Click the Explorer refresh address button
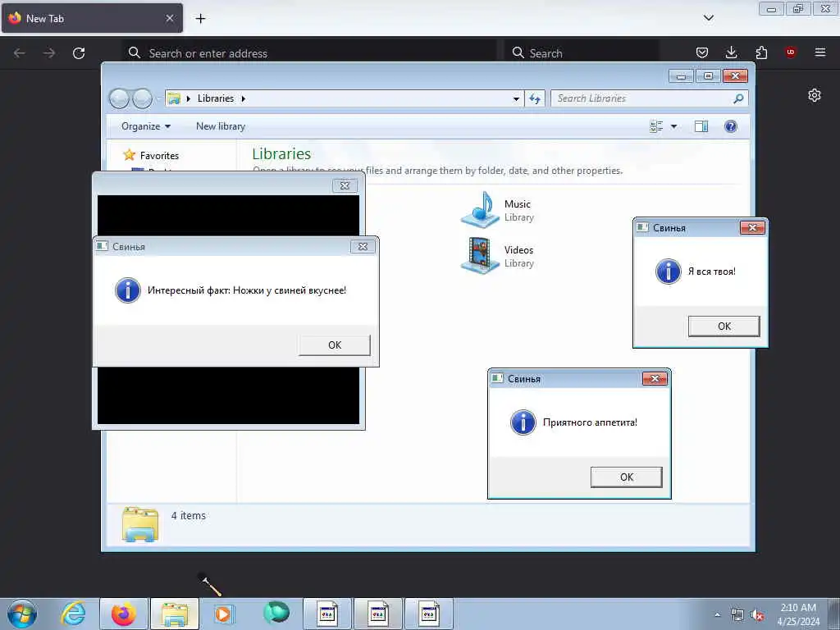 click(x=535, y=98)
